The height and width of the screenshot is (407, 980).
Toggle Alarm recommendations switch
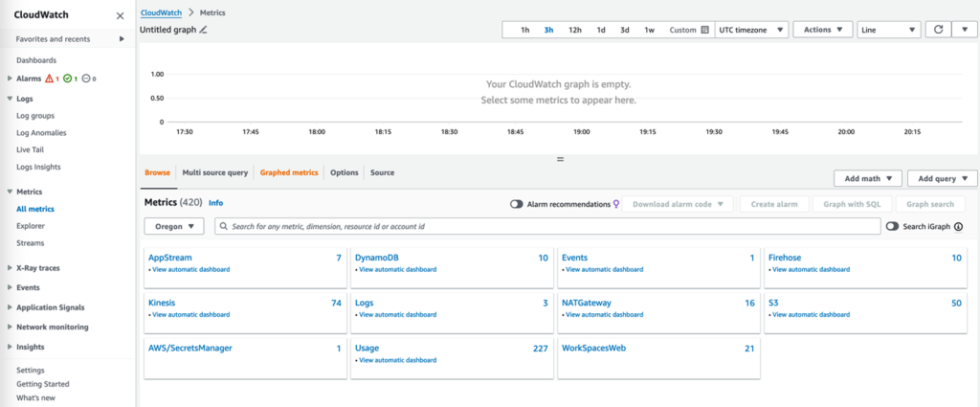(516, 204)
